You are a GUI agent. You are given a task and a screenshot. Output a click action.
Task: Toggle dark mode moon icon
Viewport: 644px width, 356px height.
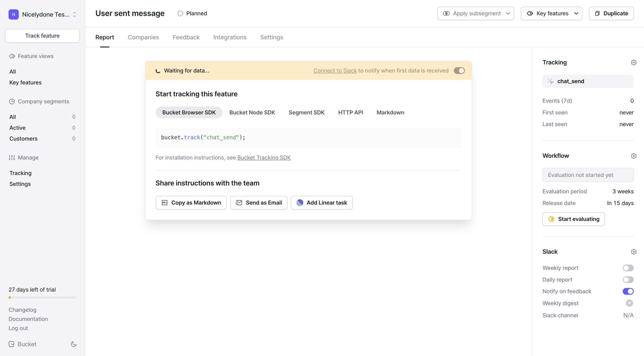(74, 344)
